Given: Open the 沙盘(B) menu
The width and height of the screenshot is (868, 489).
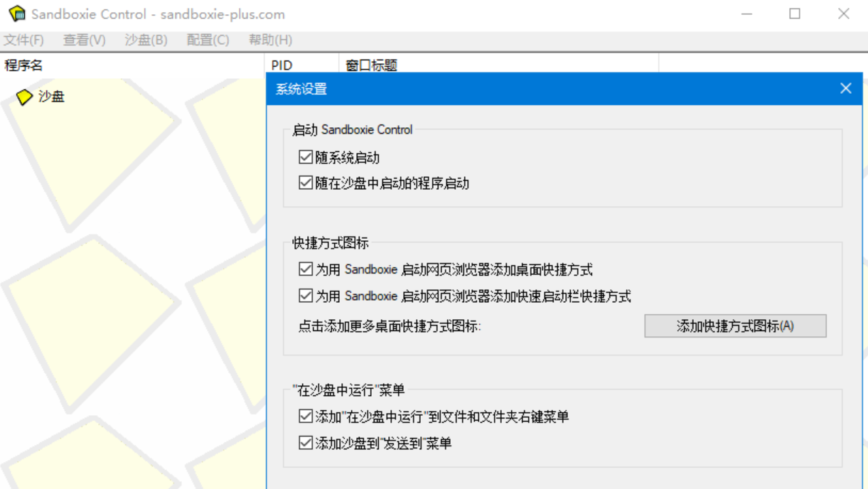Looking at the screenshot, I should pos(146,40).
